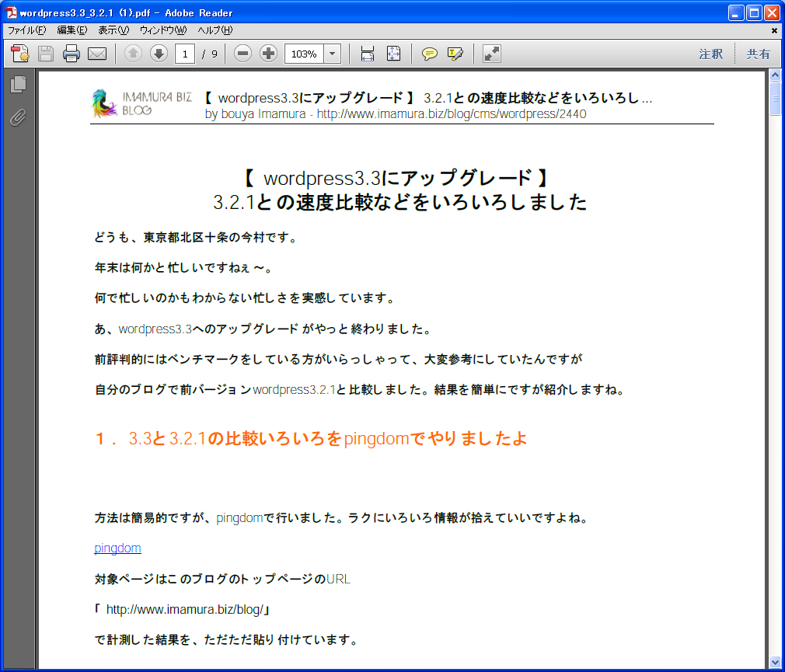Click the Create PDF online icon
Screen dimensions: 785x672
coord(20,54)
